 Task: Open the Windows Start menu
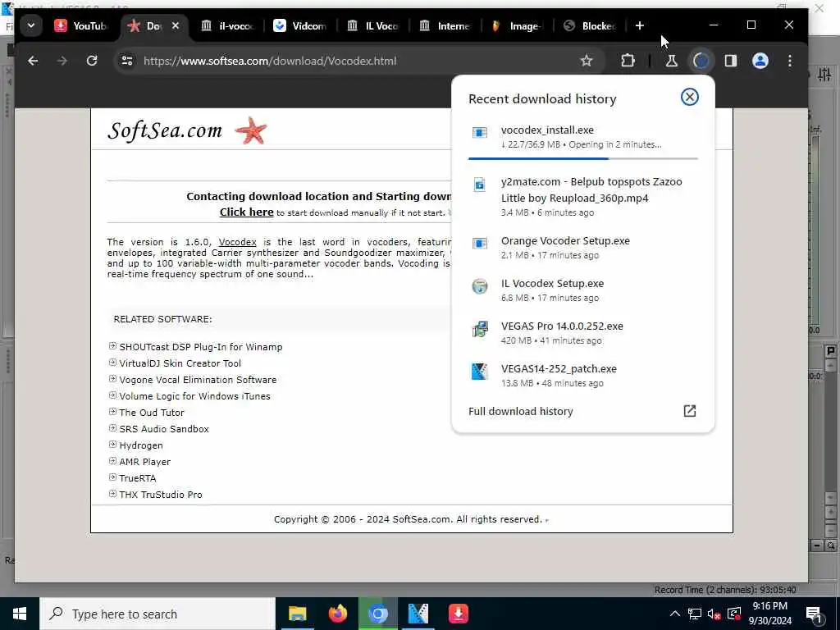(20, 614)
